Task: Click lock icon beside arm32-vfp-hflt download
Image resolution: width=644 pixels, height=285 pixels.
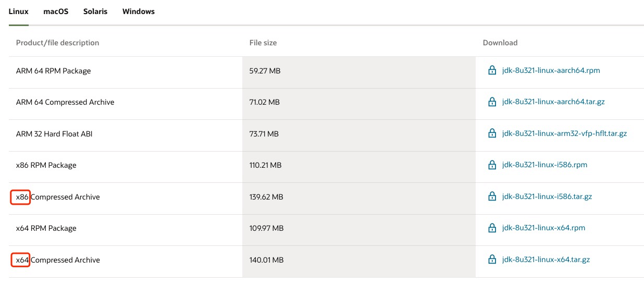Action: [492, 133]
